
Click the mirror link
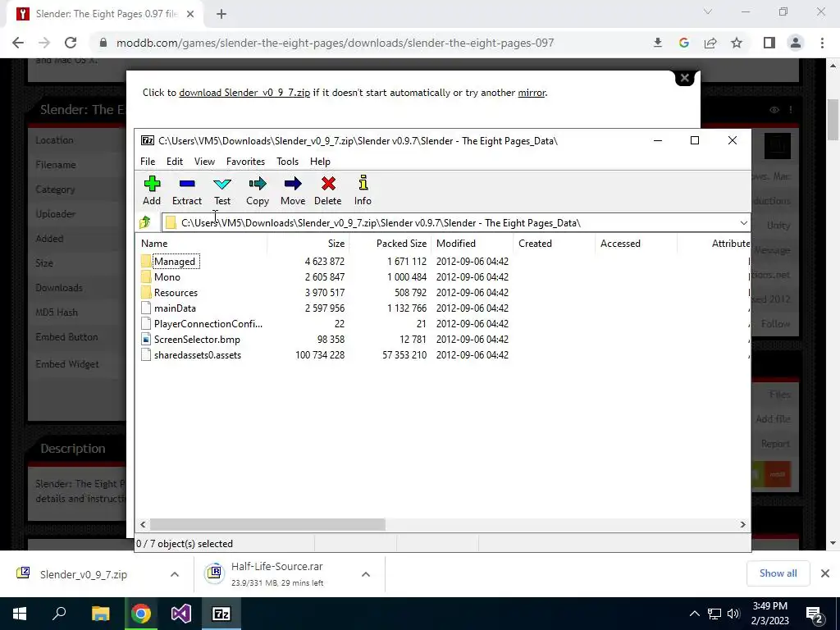pos(532,93)
